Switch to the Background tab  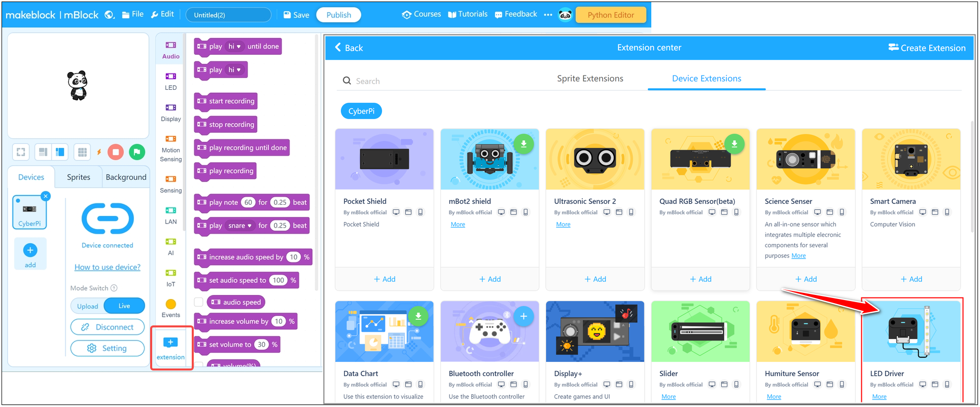point(126,177)
